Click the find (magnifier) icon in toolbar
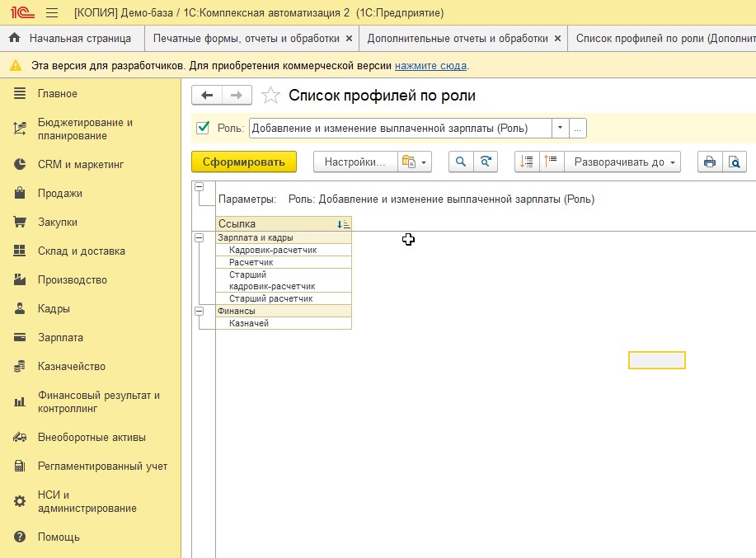The height and width of the screenshot is (558, 756). click(x=461, y=162)
